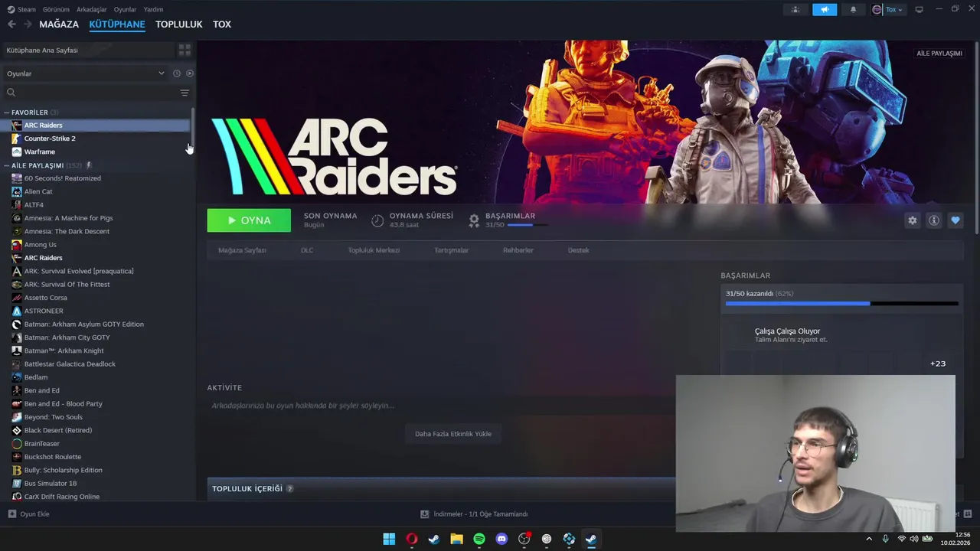
Task: Click achievements progress bar in side panel
Action: coord(841,304)
